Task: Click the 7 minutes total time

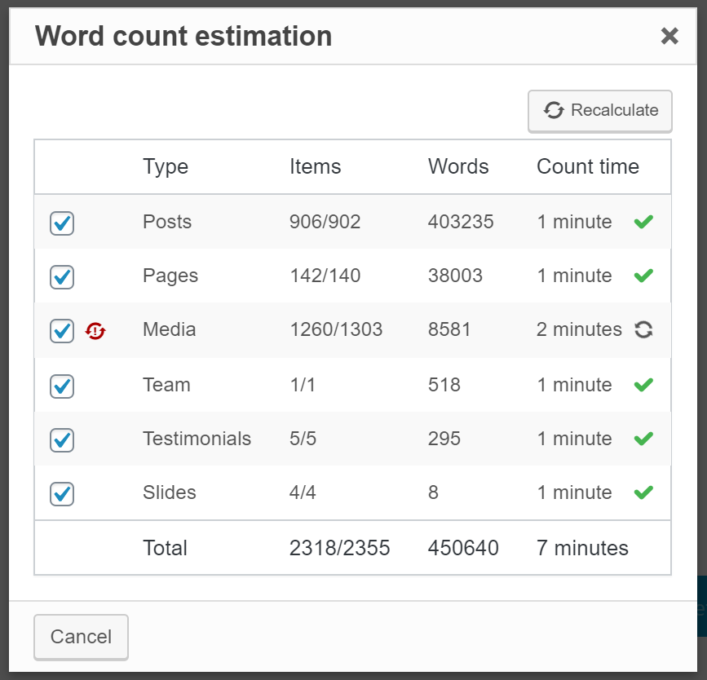Action: (582, 548)
